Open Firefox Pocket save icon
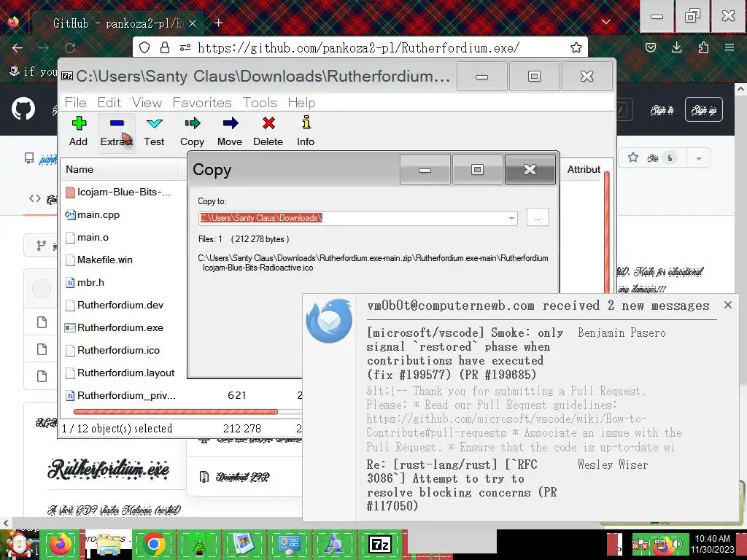Screen dimensions: 747x560 point(650,47)
